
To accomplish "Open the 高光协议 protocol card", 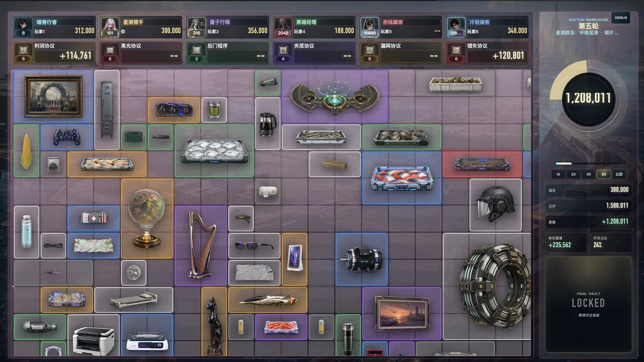I will pos(141,53).
